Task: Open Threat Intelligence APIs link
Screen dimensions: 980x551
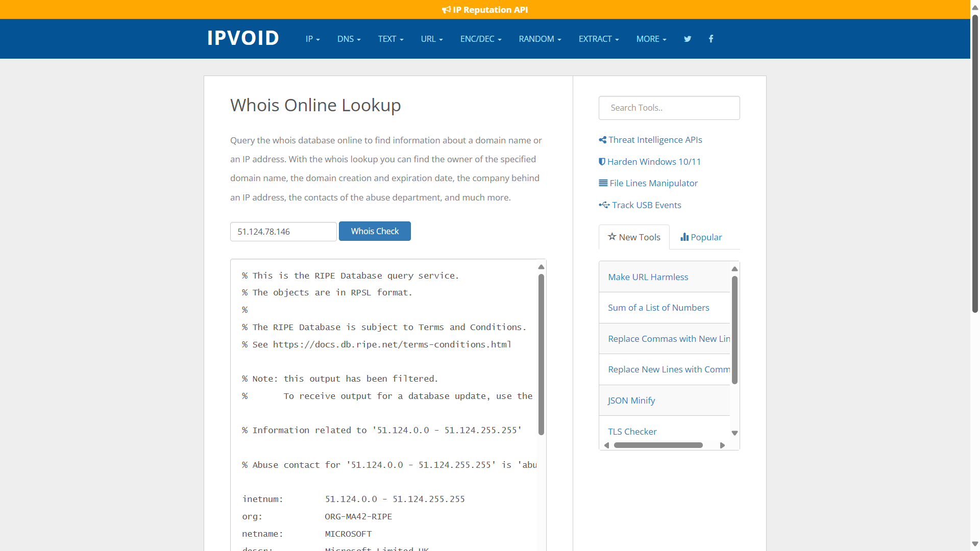Action: click(x=655, y=140)
